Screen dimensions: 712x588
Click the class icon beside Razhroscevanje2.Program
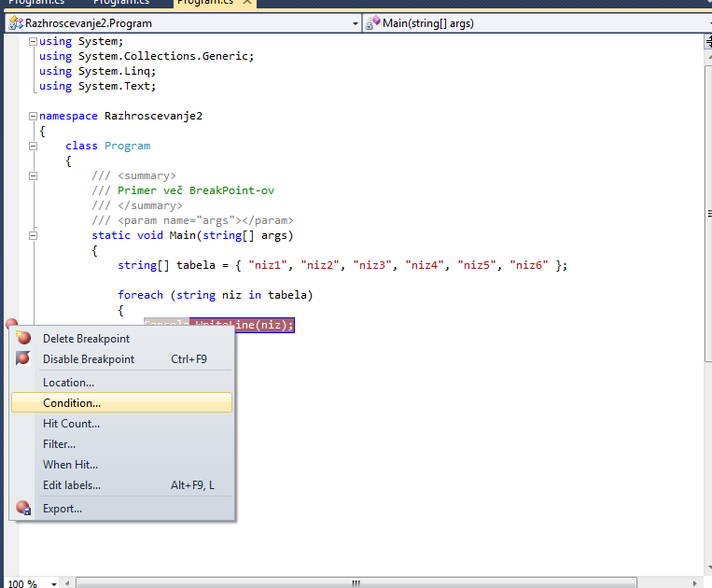coord(16,23)
